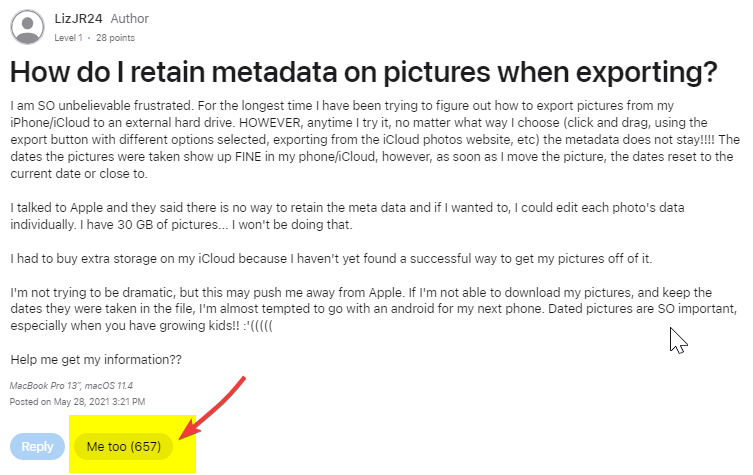Click the Reply button
This screenshot has width=753, height=475.
click(x=37, y=446)
